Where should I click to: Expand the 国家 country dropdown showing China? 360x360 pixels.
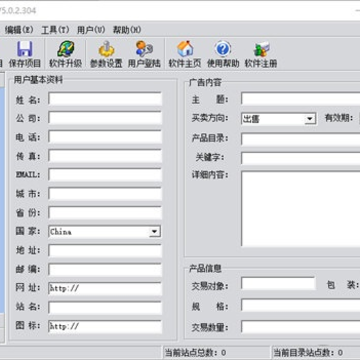pyautogui.click(x=155, y=231)
